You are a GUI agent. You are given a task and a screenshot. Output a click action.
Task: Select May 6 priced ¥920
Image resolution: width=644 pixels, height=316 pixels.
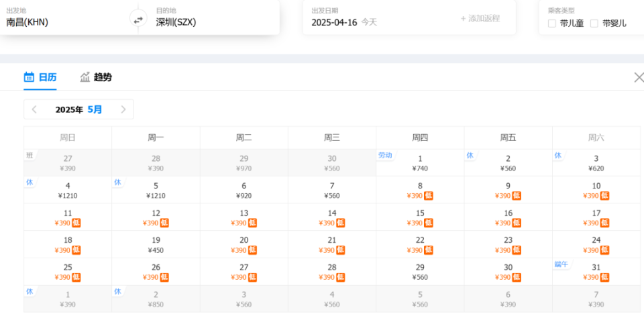pos(244,190)
